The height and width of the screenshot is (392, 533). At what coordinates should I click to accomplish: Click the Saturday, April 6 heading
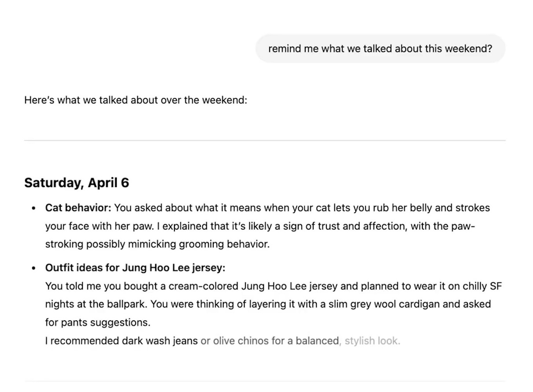point(77,183)
